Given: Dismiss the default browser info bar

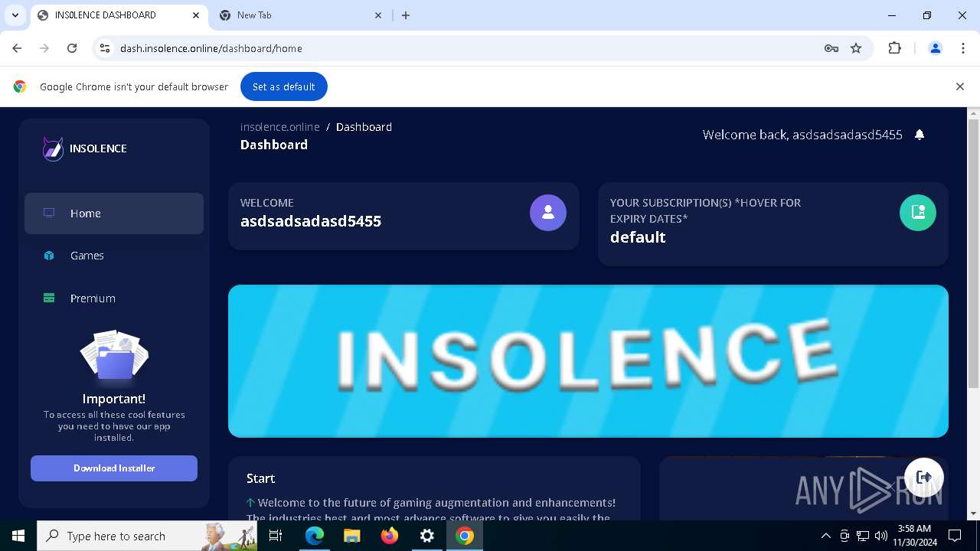Looking at the screenshot, I should pyautogui.click(x=960, y=86).
